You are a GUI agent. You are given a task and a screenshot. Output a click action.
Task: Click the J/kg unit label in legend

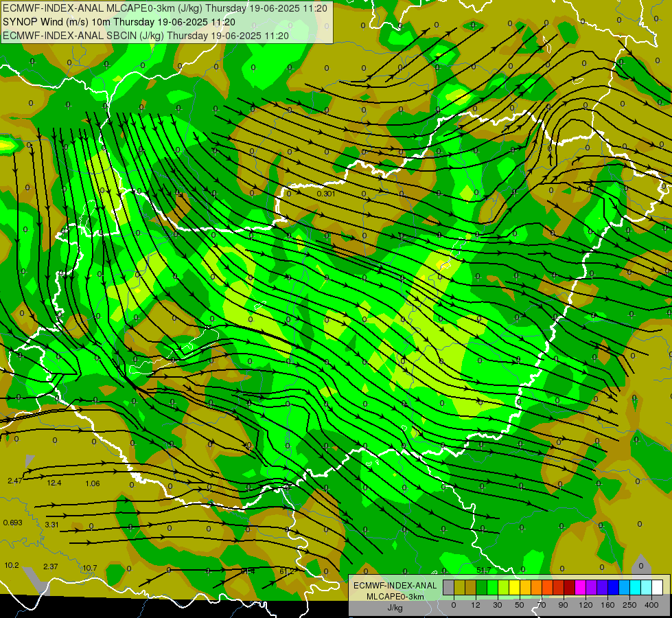[395, 608]
